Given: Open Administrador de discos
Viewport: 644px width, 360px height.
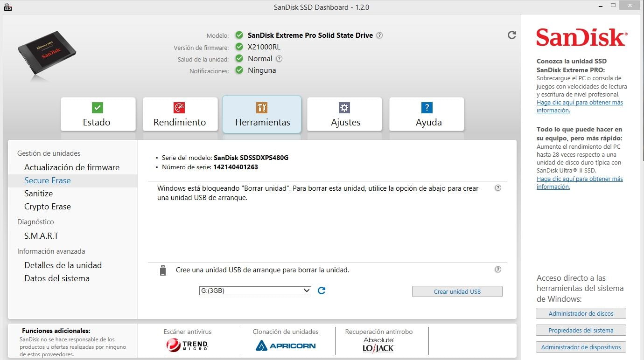Looking at the screenshot, I should pyautogui.click(x=581, y=313).
